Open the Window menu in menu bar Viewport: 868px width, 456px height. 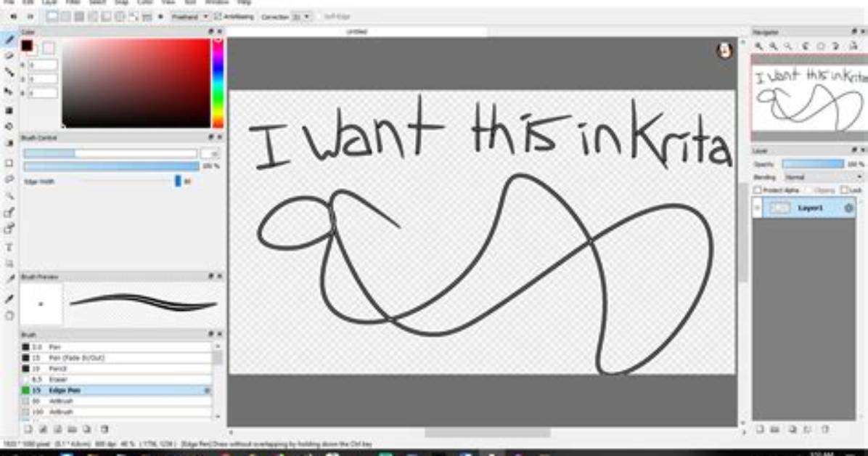(x=216, y=2)
